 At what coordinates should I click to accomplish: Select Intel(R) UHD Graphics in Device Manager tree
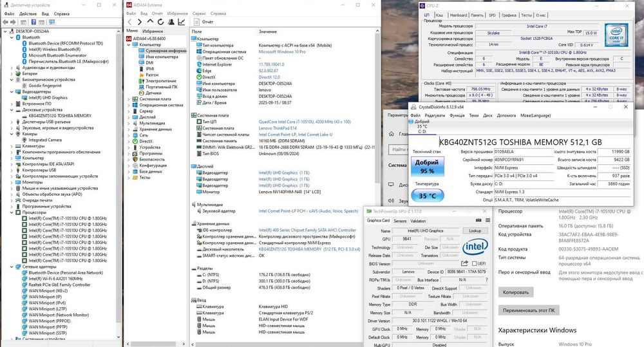pyautogui.click(x=48, y=98)
